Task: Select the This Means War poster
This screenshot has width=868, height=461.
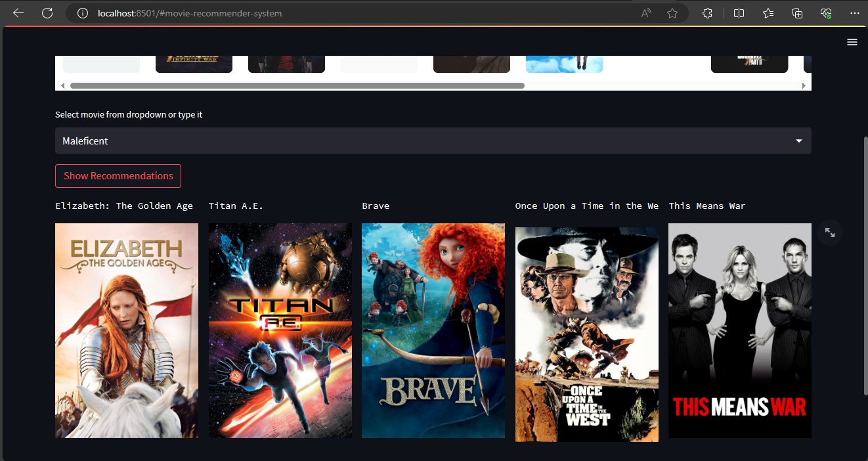Action: [x=740, y=330]
